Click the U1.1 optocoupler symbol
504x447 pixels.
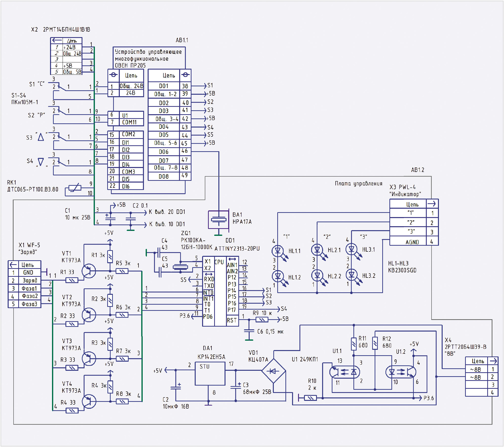345,372
